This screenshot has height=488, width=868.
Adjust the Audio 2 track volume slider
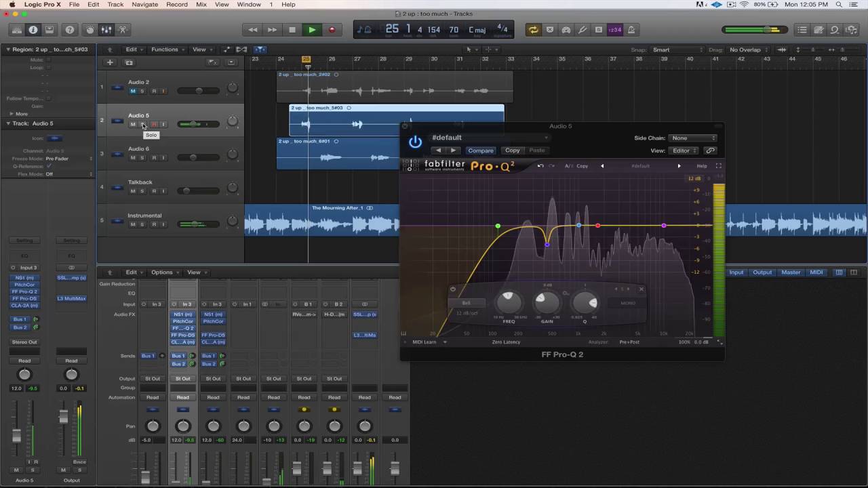click(198, 91)
